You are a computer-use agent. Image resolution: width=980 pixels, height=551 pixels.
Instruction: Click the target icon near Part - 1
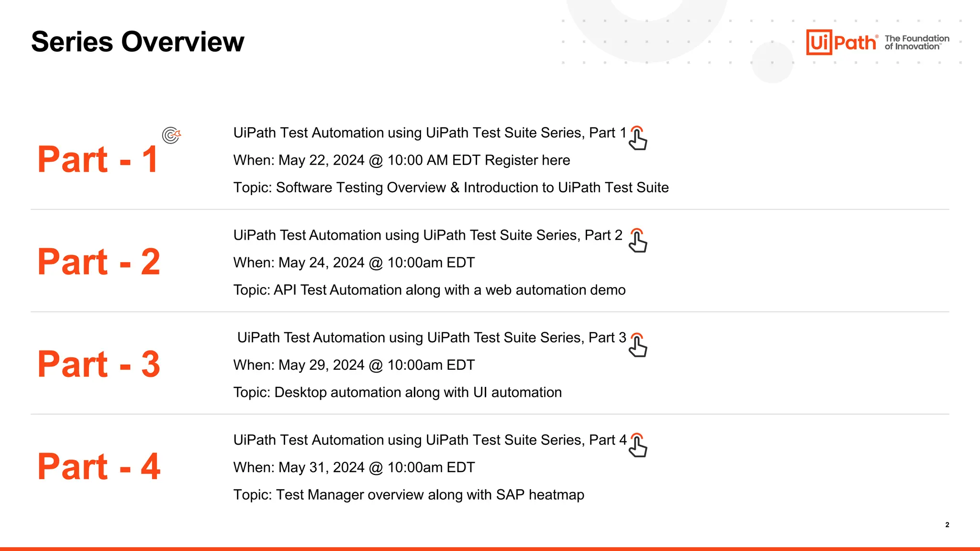point(171,135)
